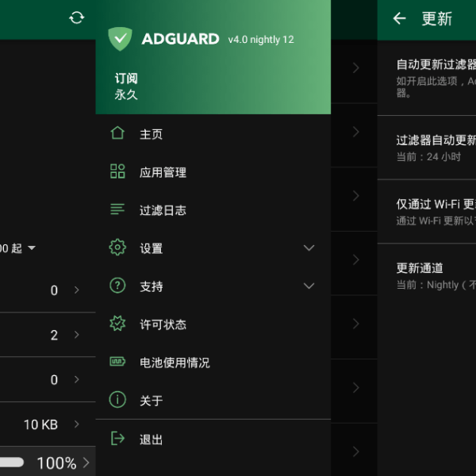Click the lines icon for 过滤日志
Image resolution: width=476 pixels, height=476 pixels.
click(x=117, y=209)
